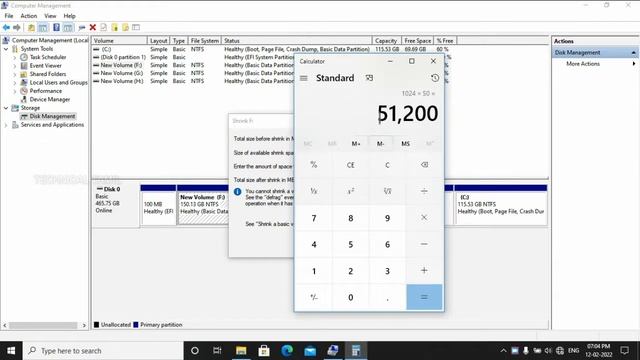This screenshot has height=360, width=640.
Task: Click the multiply key in Calculator
Action: coord(424,218)
